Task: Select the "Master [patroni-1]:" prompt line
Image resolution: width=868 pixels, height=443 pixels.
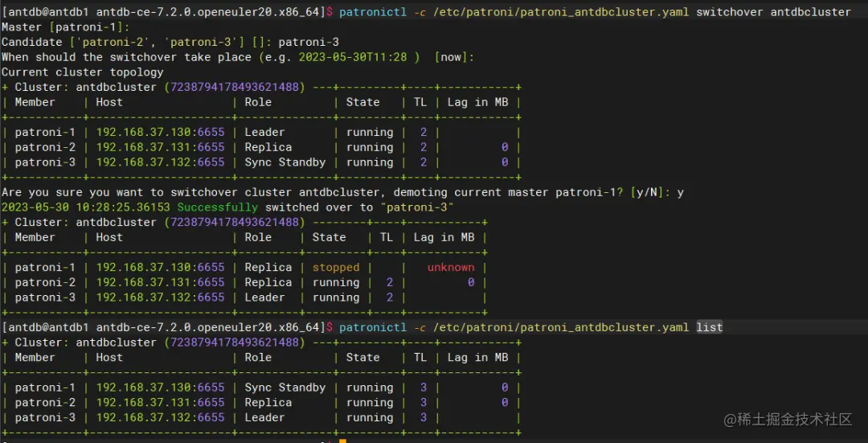Action: (x=66, y=27)
